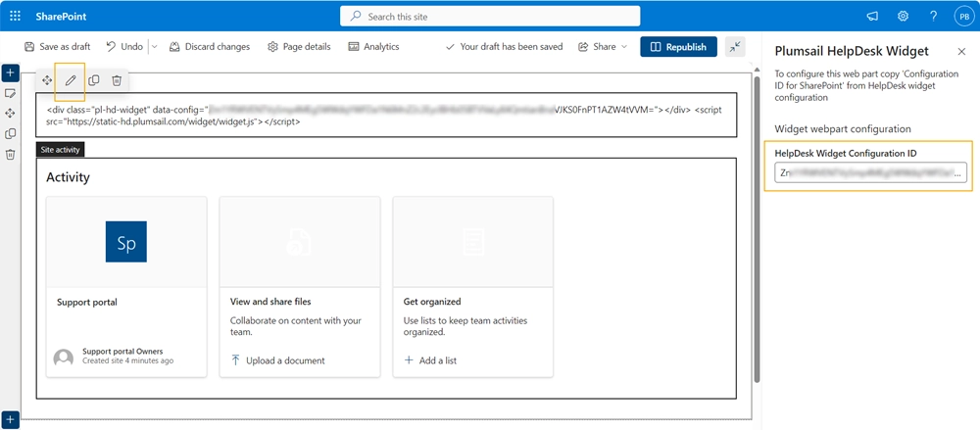Click the Activity heading

pos(69,177)
